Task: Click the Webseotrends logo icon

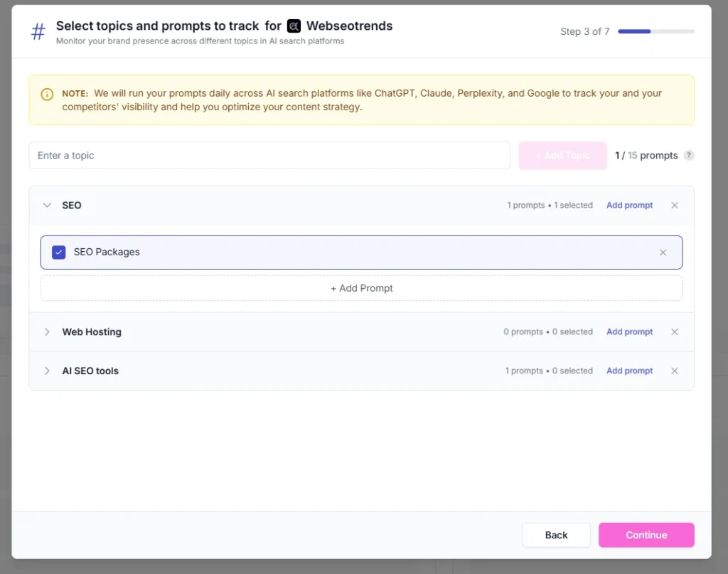Action: click(294, 26)
